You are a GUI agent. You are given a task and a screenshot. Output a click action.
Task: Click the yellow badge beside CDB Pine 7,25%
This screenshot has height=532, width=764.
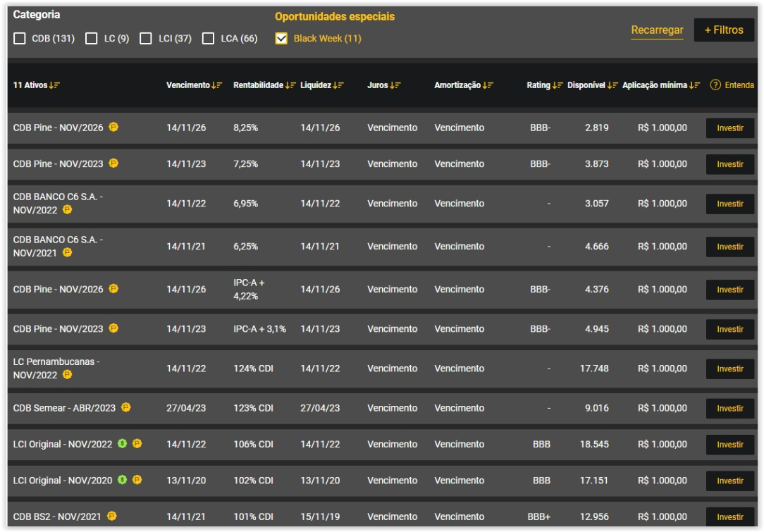(113, 163)
